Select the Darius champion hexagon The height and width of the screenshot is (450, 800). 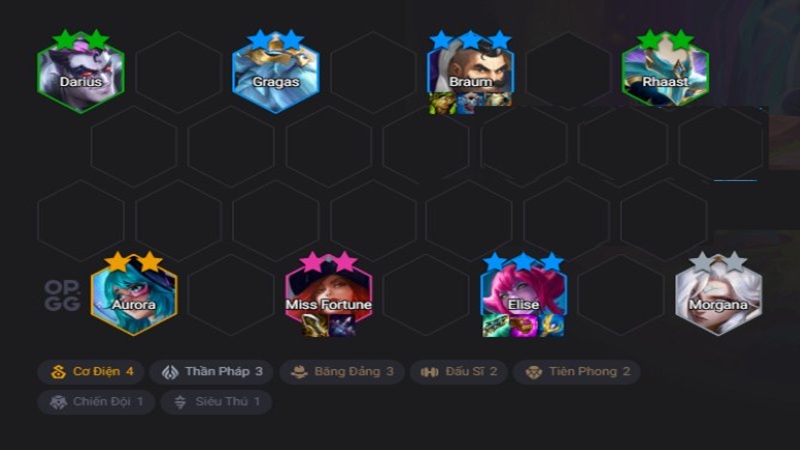tap(81, 73)
